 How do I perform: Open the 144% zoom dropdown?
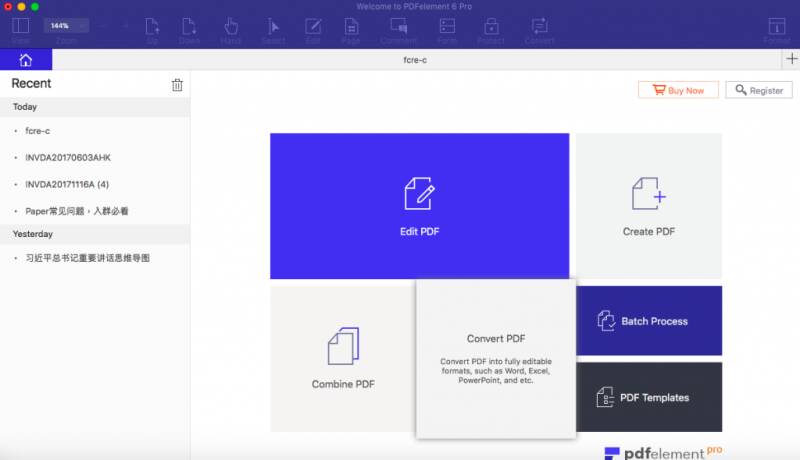tap(66, 25)
